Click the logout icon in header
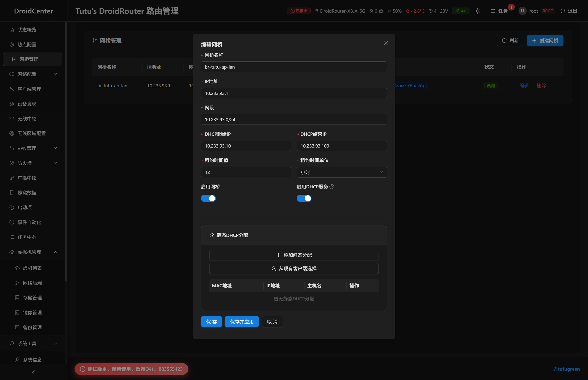 point(562,11)
